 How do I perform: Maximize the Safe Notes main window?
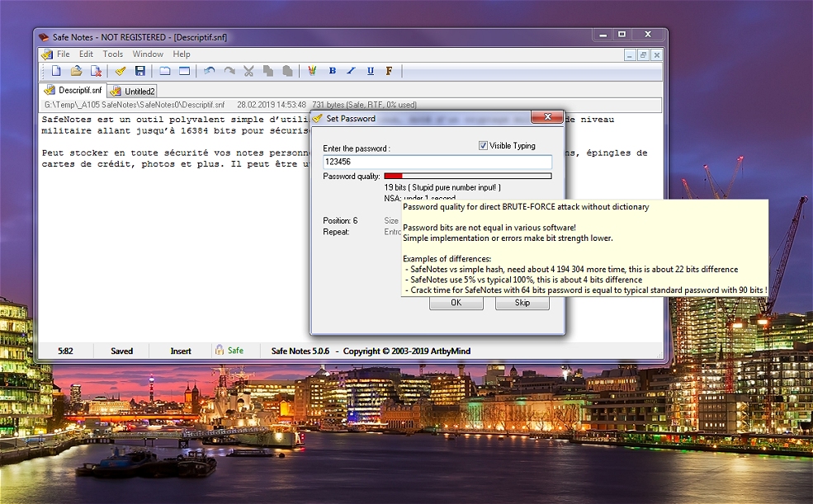[622, 35]
